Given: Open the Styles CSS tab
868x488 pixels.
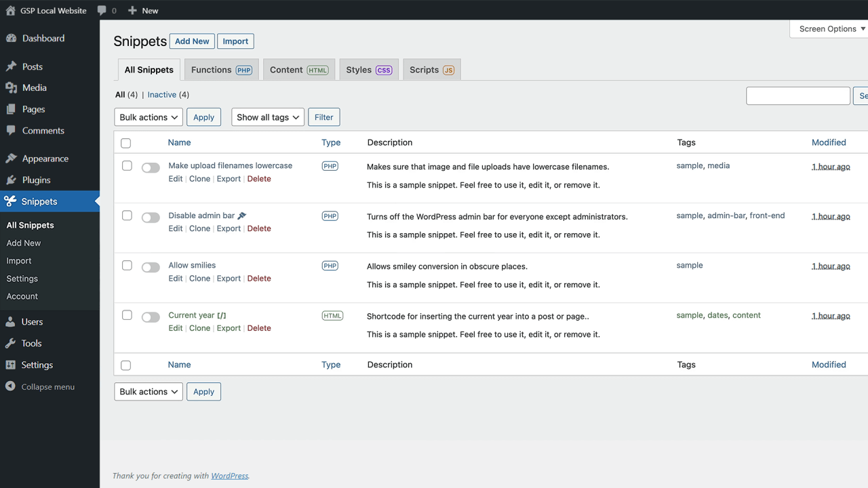Looking at the screenshot, I should [368, 70].
